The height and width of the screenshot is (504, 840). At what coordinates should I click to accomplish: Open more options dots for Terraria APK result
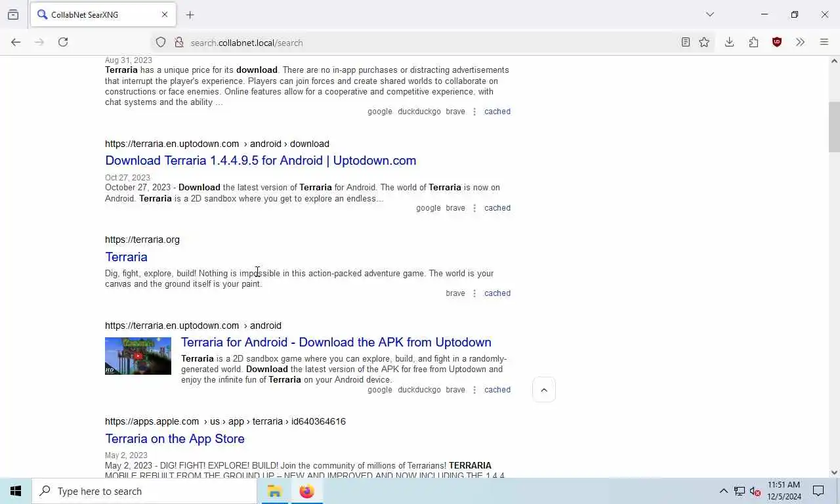click(474, 390)
